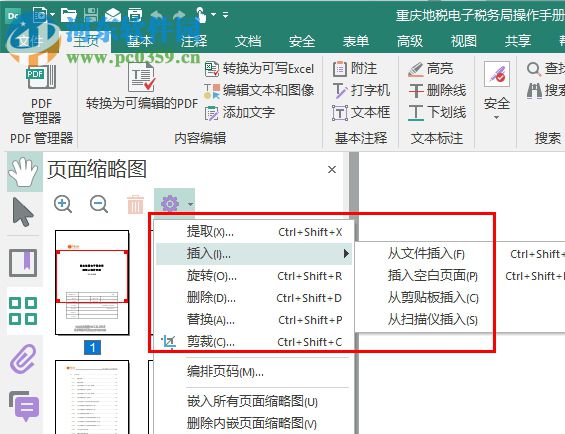Click undo arrow in quick access
Image resolution: width=565 pixels, height=434 pixels.
coord(157,15)
